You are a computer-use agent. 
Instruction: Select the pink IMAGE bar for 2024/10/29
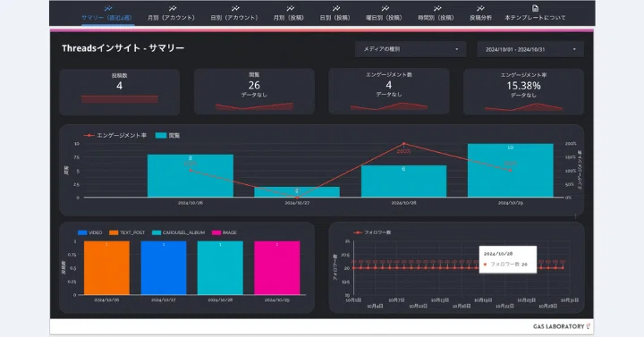(277, 268)
